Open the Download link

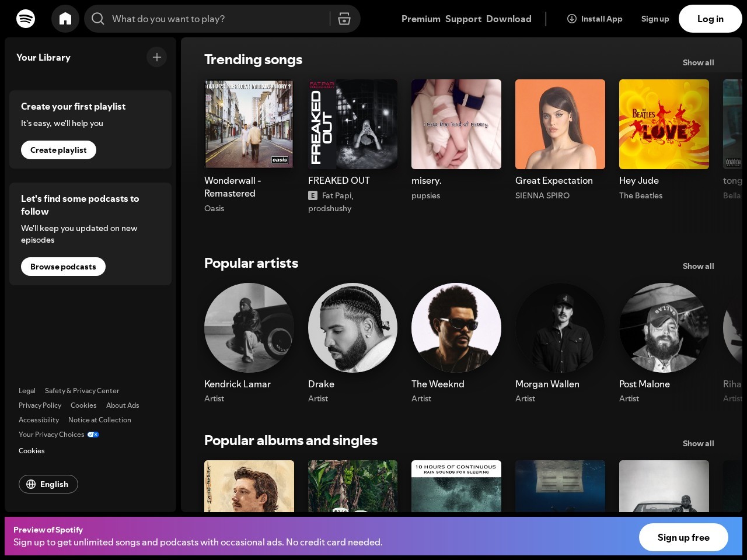click(509, 19)
